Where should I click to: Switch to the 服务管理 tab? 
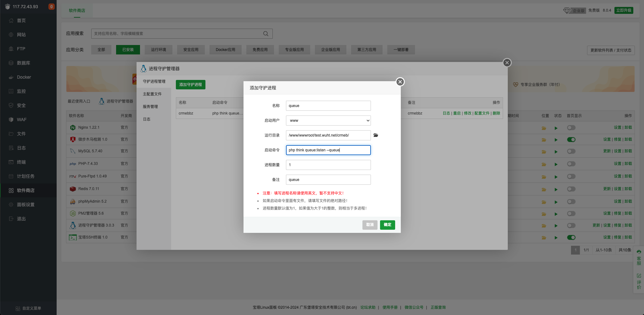coord(154,107)
